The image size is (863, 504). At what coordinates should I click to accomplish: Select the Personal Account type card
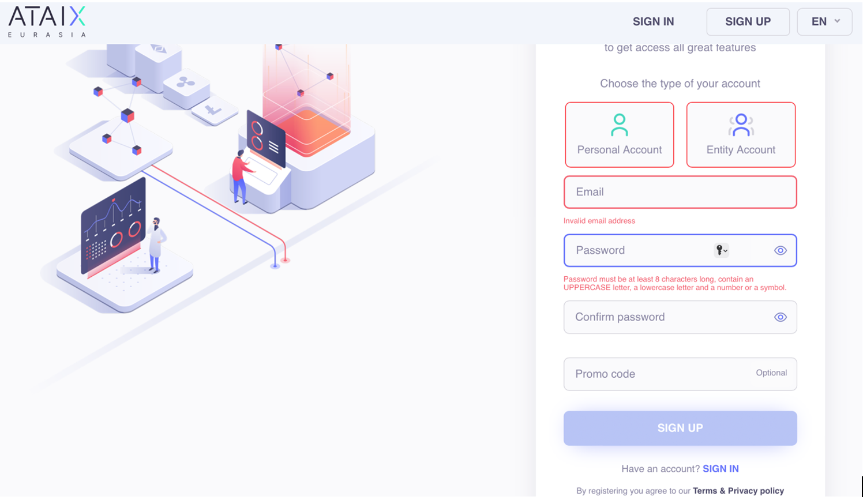coord(620,136)
